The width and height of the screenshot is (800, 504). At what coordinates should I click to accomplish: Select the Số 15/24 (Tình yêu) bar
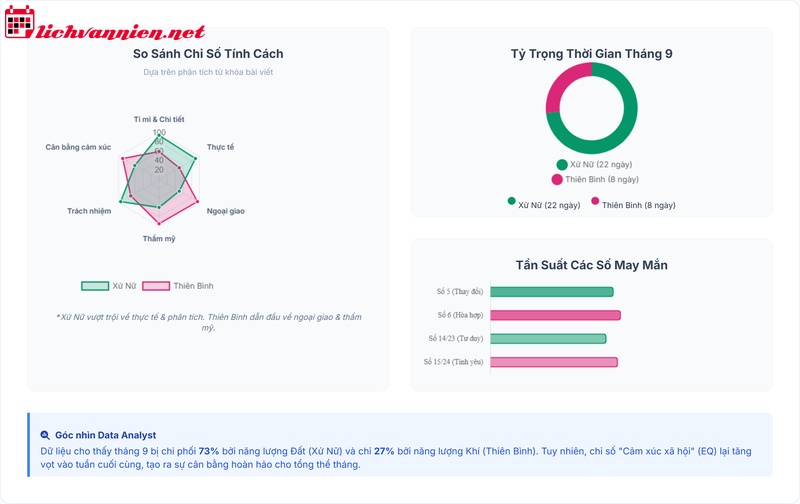tap(553, 362)
